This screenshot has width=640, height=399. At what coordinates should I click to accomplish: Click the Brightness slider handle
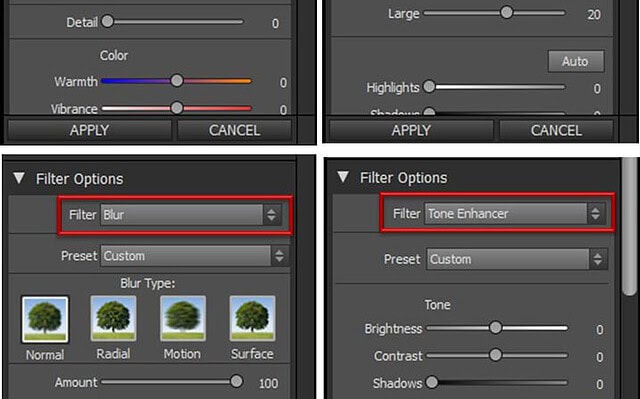[x=496, y=327]
